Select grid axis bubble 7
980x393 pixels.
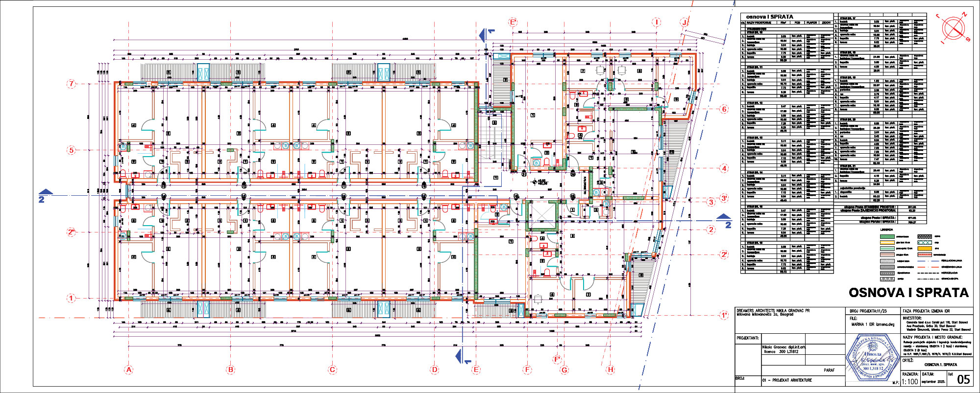72,84
